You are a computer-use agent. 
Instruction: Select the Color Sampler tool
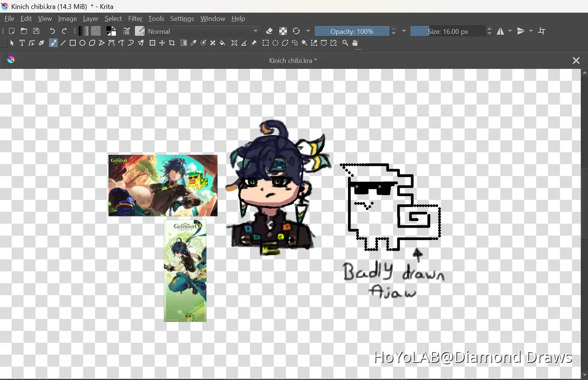tap(194, 43)
